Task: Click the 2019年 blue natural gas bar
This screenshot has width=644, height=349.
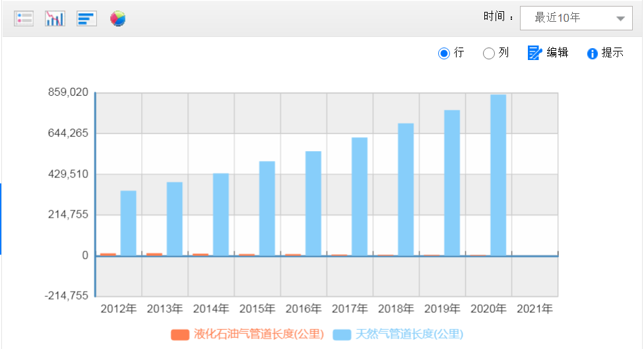Action: coord(452,183)
